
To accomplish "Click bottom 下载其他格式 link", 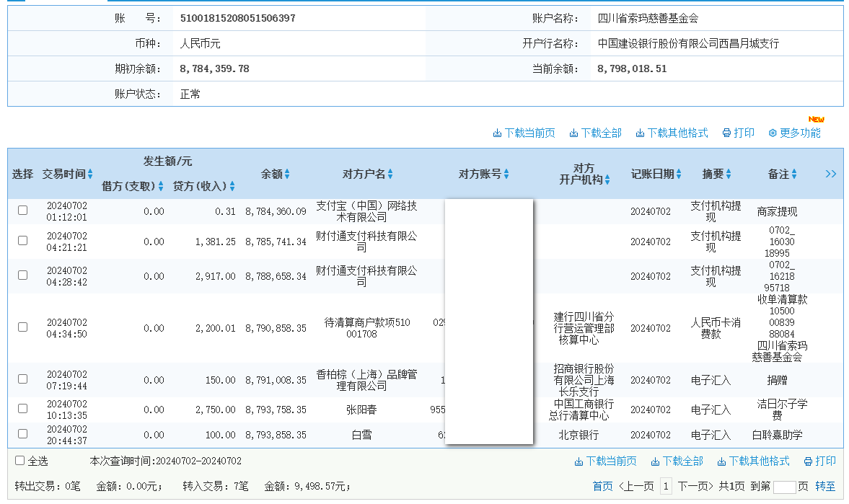I will [x=754, y=461].
